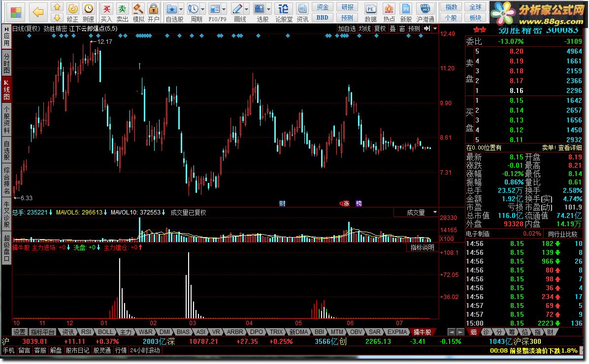Open 综合排名 sidebar tab
Image resolution: width=589 pixels, height=364 pixels.
pyautogui.click(x=6, y=181)
